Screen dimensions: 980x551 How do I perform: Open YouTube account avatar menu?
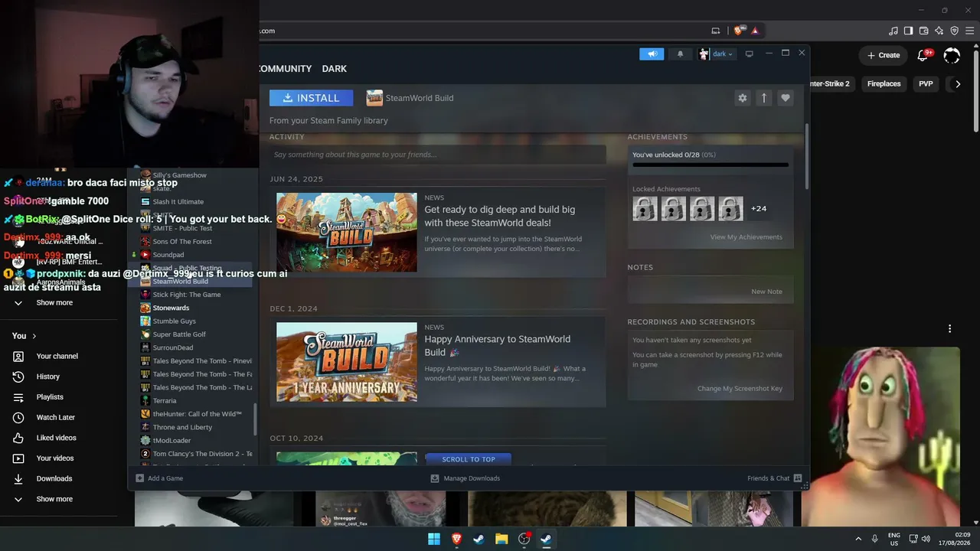click(x=952, y=55)
